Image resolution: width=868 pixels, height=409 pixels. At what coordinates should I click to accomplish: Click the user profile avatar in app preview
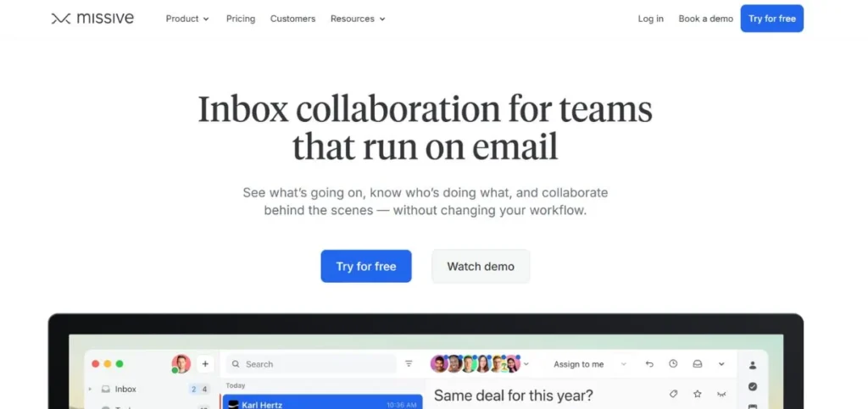click(181, 363)
